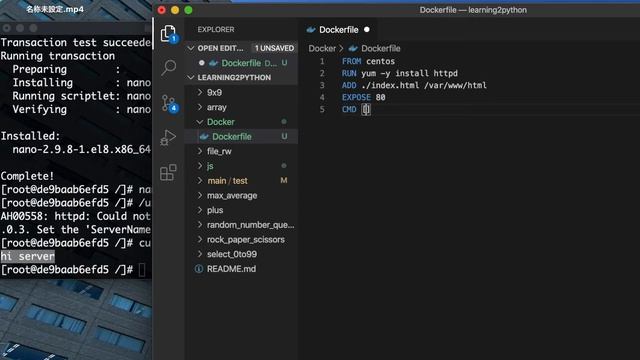
Task: Click the M status on main / test
Action: coord(284,180)
